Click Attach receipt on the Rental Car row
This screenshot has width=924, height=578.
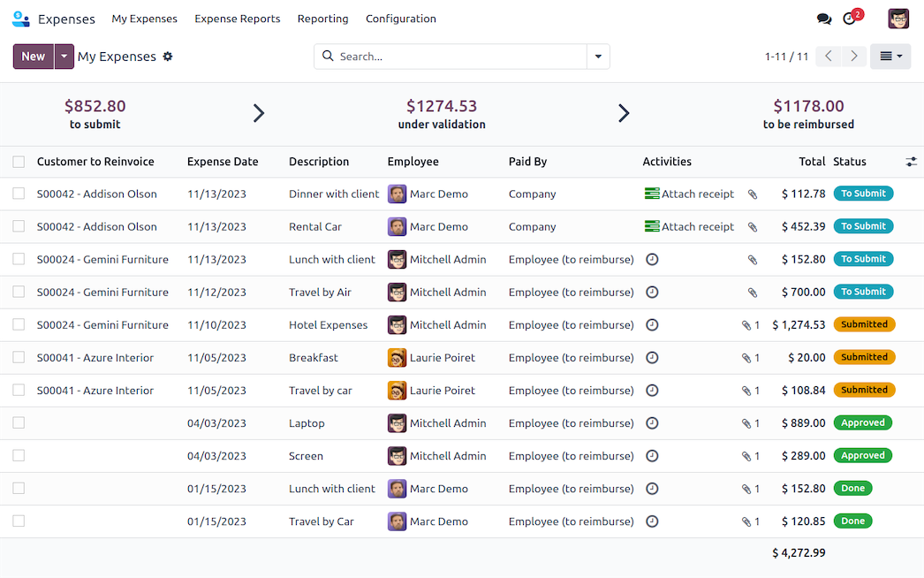(697, 226)
